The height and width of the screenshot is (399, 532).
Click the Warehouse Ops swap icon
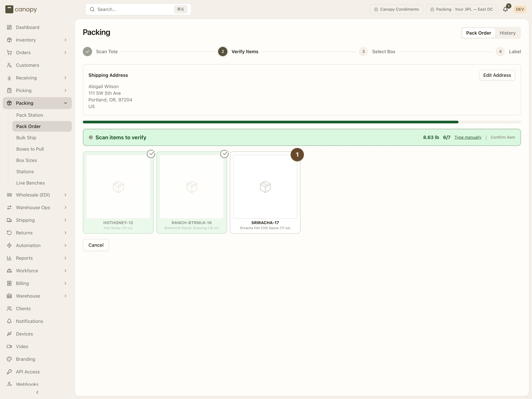tap(9, 207)
